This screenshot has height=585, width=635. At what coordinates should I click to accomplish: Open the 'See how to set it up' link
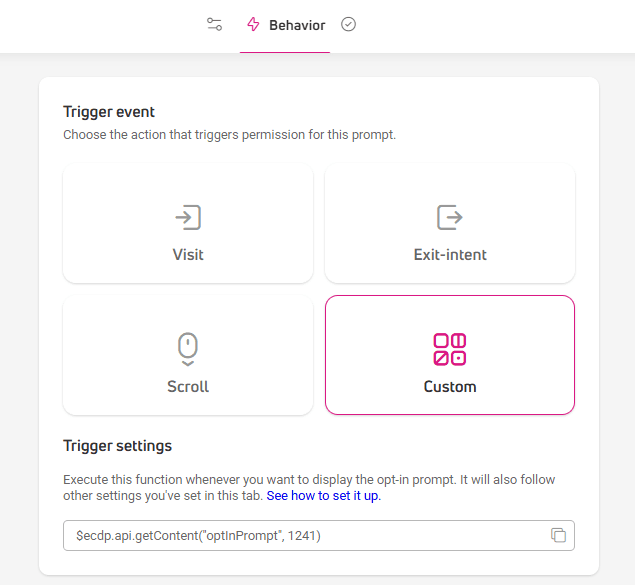pos(324,496)
